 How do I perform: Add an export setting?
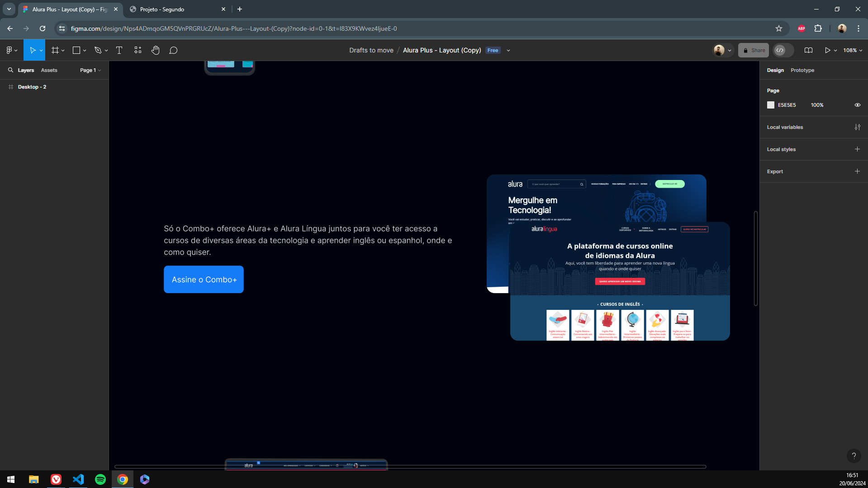tap(857, 171)
